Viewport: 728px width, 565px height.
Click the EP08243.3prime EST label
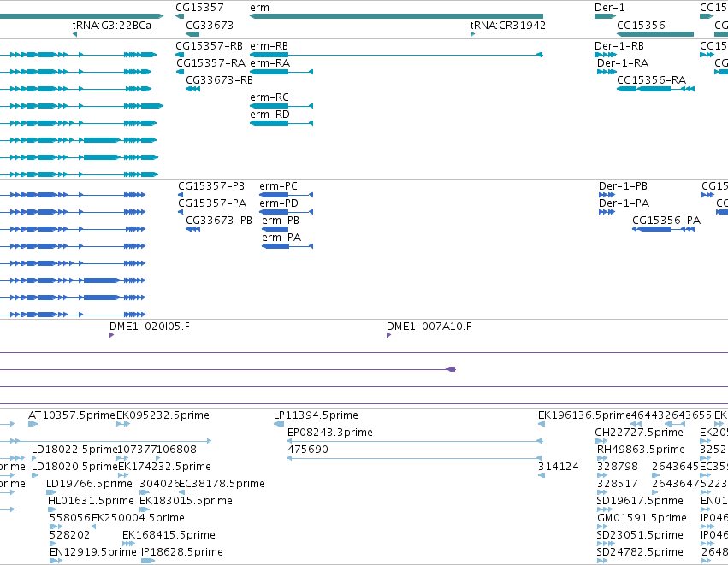tap(330, 433)
